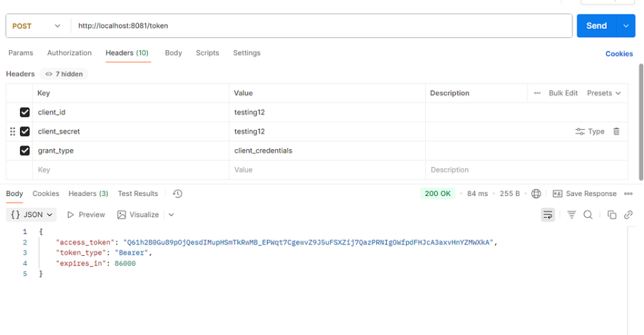Delete the client_secret header row
644x335 pixels.
pos(616,131)
